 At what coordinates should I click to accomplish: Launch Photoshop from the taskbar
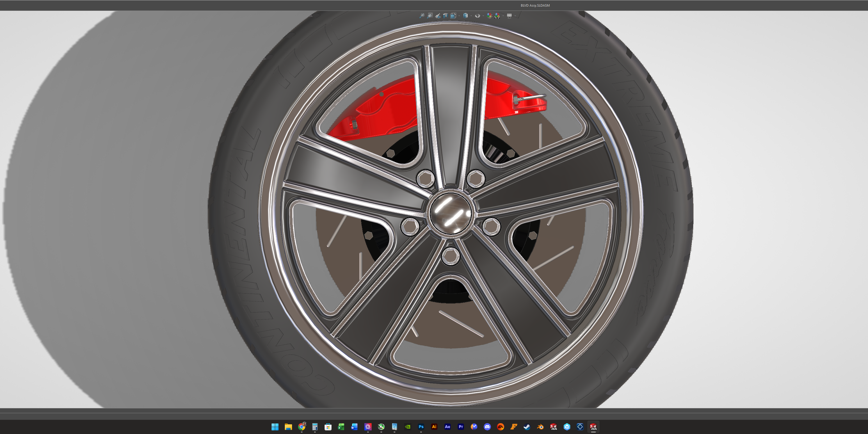click(421, 427)
